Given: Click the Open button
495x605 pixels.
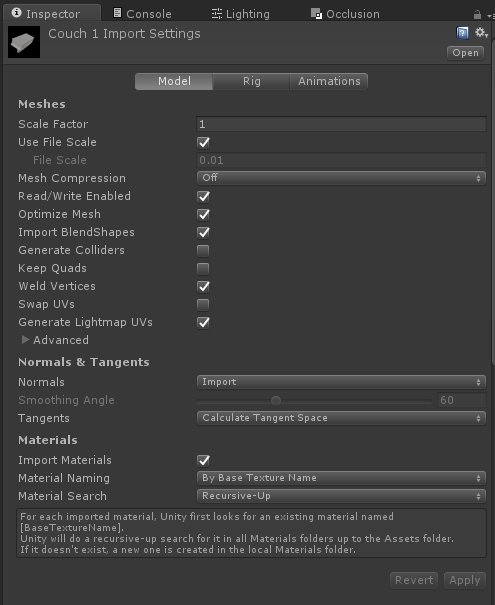Looking at the screenshot, I should point(465,53).
